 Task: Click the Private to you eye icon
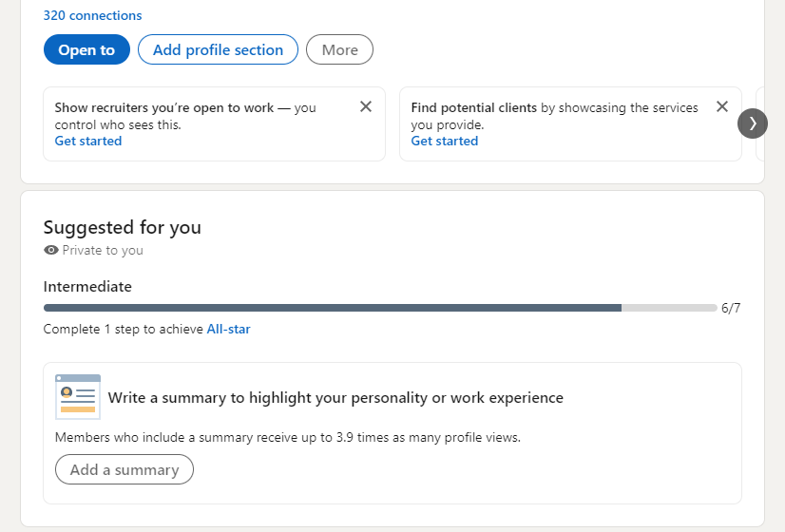coord(51,250)
